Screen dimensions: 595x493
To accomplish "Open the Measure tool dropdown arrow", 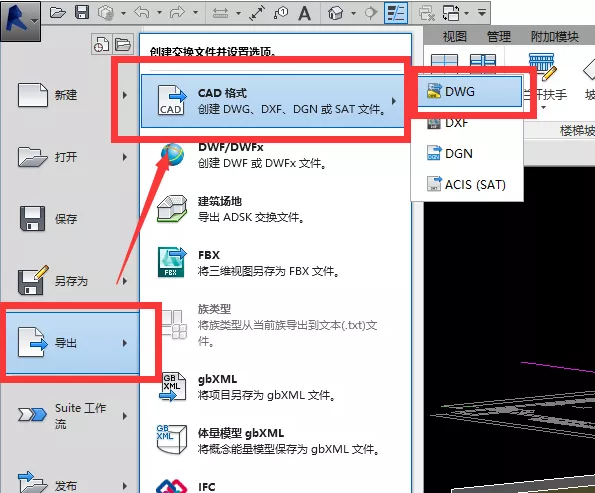I will tap(238, 14).
